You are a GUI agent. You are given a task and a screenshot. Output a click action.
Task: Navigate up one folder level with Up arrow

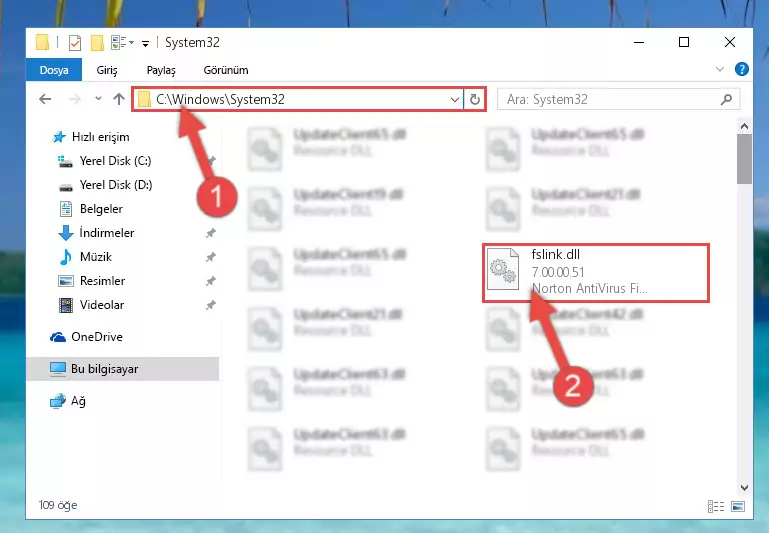[119, 99]
